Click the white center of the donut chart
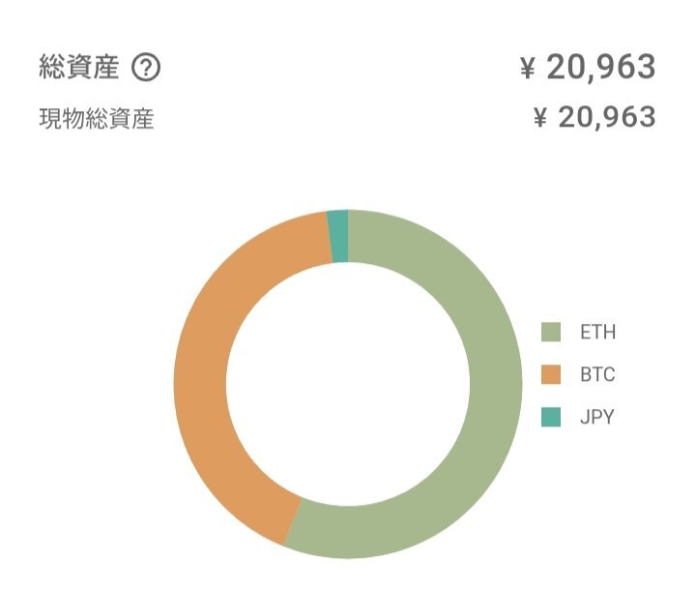The height and width of the screenshot is (616, 696). point(348,384)
